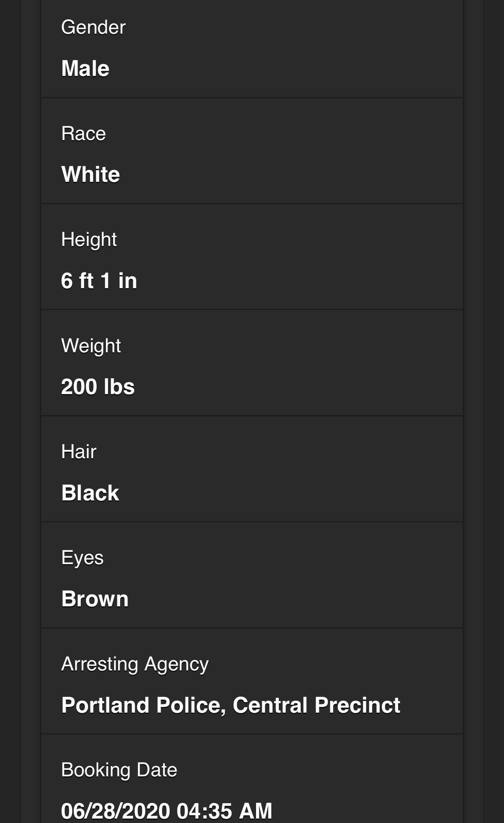
Task: Click the Hair field label
Action: pyautogui.click(x=79, y=452)
